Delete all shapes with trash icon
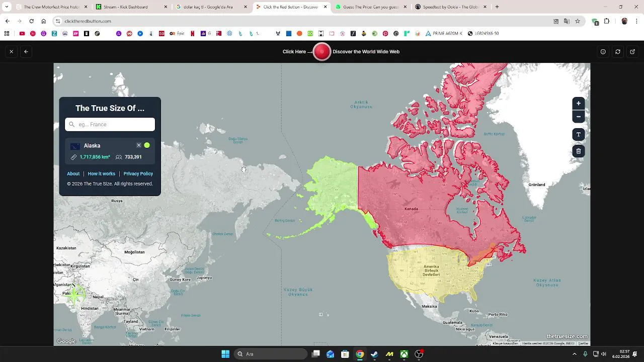 coord(579,151)
